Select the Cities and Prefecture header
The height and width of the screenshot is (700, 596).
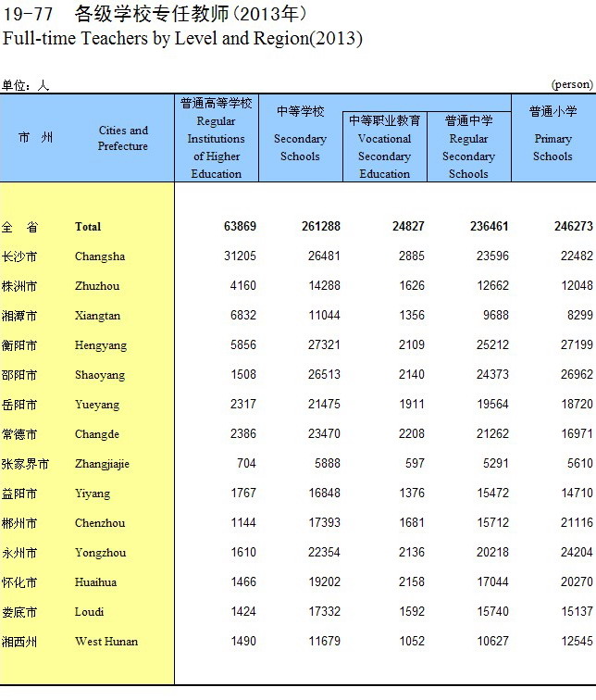(123, 138)
